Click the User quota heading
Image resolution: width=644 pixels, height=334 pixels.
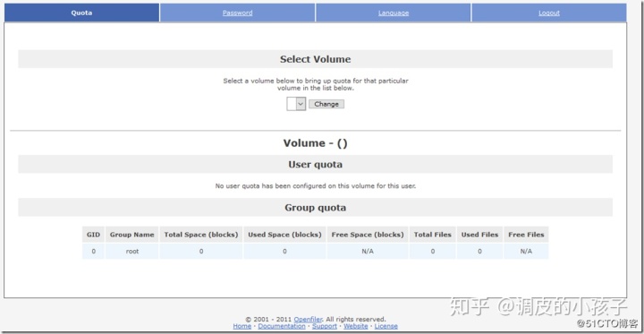[x=316, y=165]
